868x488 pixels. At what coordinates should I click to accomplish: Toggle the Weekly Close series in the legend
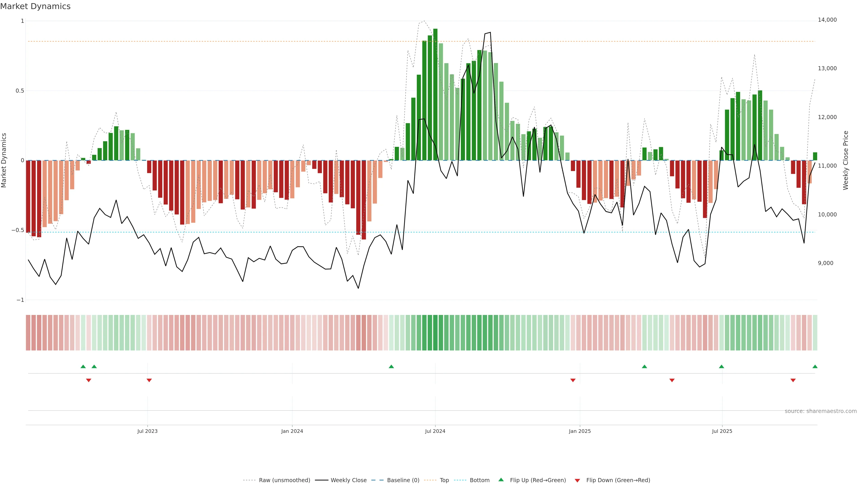[x=348, y=480]
